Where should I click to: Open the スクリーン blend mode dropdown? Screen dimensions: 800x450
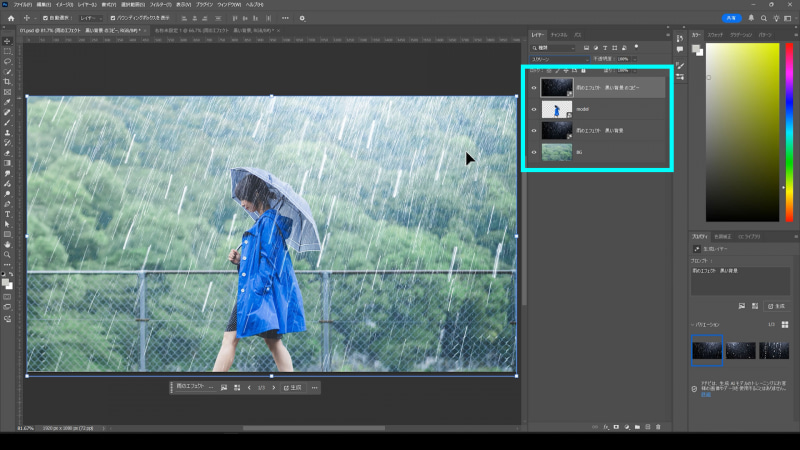(560, 59)
